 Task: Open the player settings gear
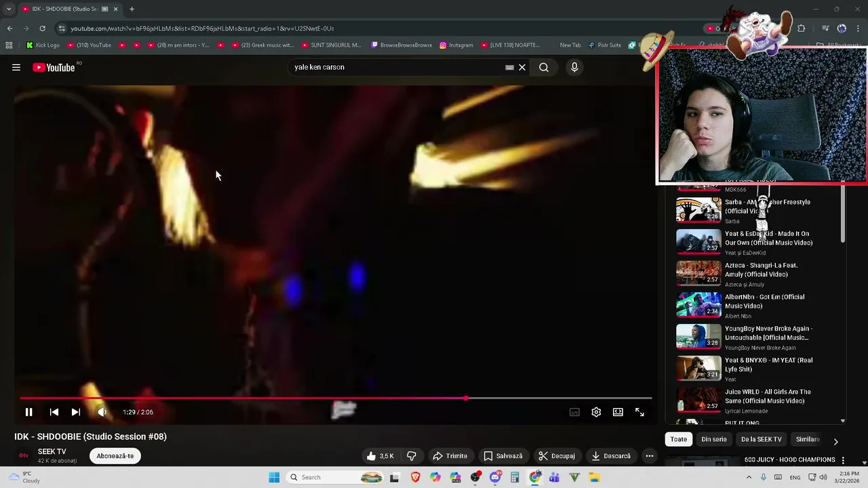tap(596, 412)
